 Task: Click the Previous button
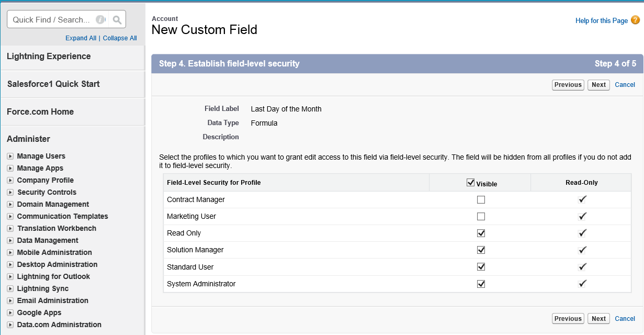[568, 84]
